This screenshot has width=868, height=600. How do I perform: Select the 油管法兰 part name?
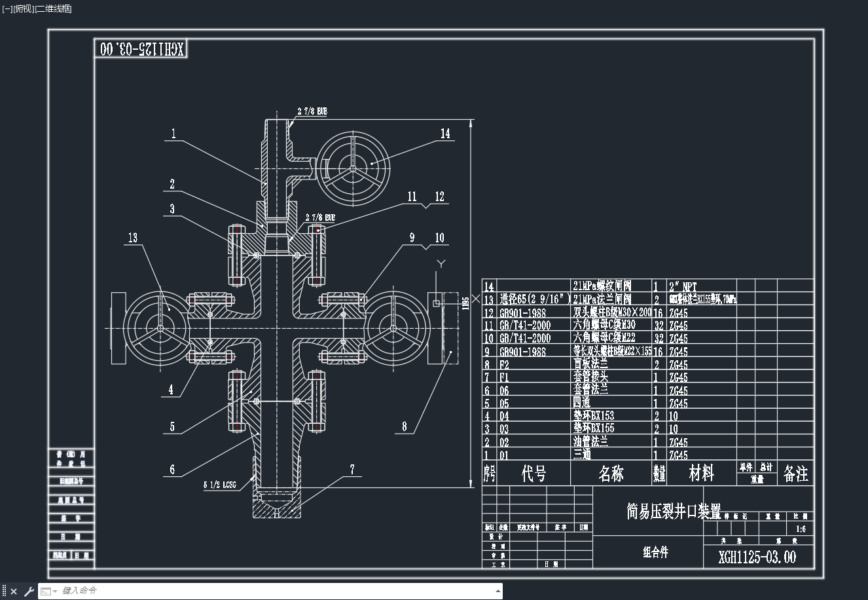[590, 441]
